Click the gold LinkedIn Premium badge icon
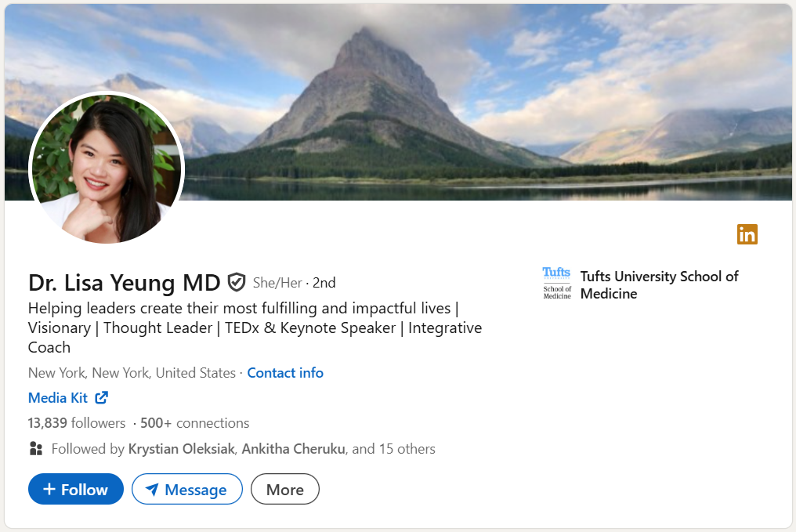Image resolution: width=796 pixels, height=532 pixels. pos(747,234)
